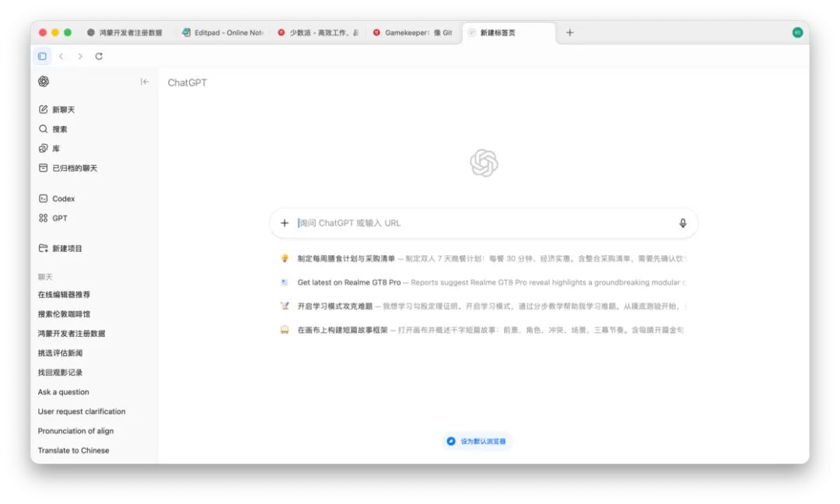Click the lightbulb icon of meal plan suggestion
Screen dimensions: 840x504
[285, 259]
